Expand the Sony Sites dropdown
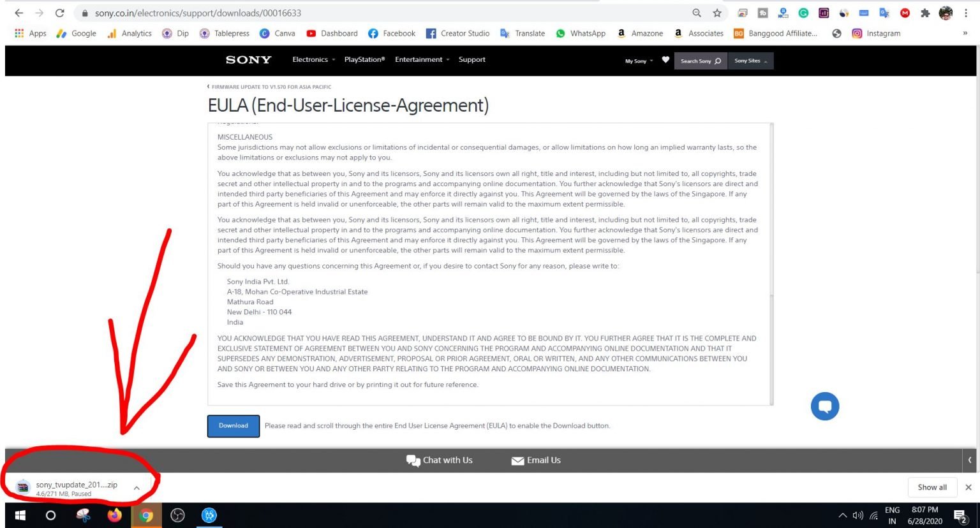Image resolution: width=980 pixels, height=528 pixels. pyautogui.click(x=750, y=61)
